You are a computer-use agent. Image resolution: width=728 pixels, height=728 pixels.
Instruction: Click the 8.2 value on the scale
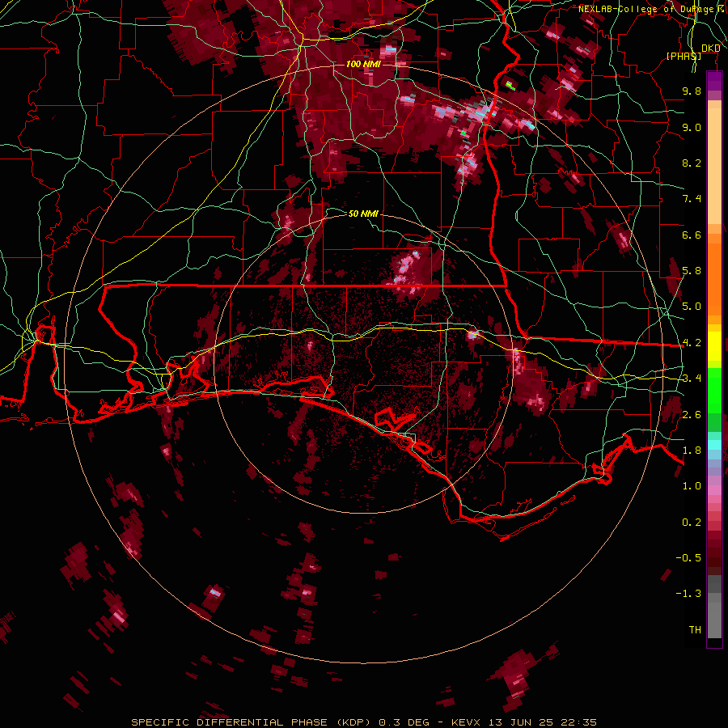pos(692,163)
